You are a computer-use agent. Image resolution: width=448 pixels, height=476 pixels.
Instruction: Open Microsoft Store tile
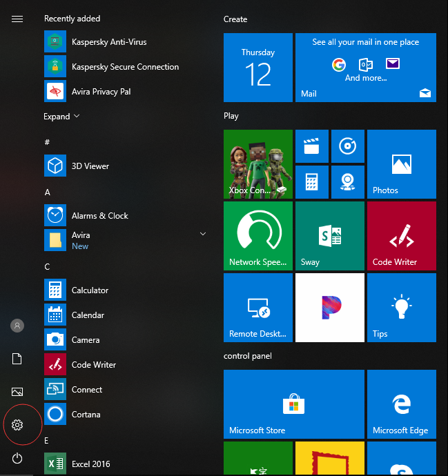pos(294,404)
